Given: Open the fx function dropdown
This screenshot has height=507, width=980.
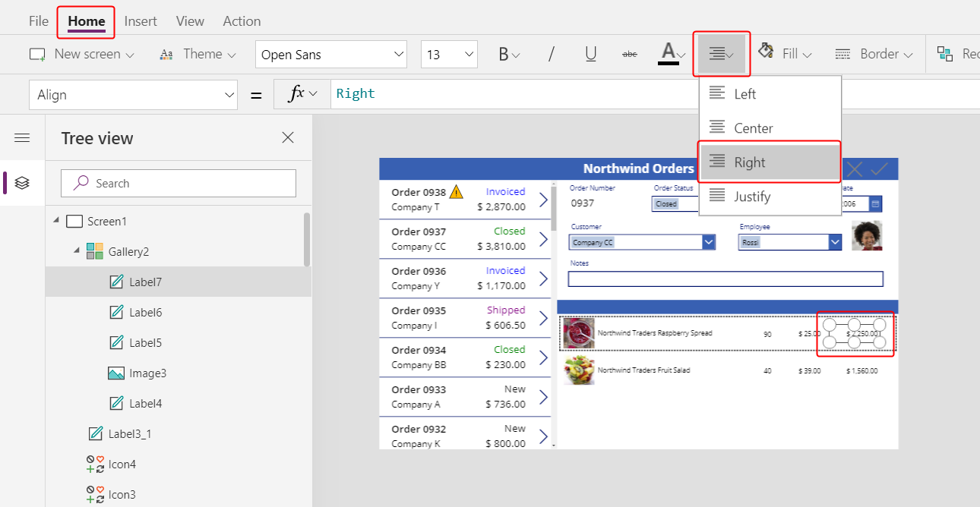Looking at the screenshot, I should (x=302, y=94).
